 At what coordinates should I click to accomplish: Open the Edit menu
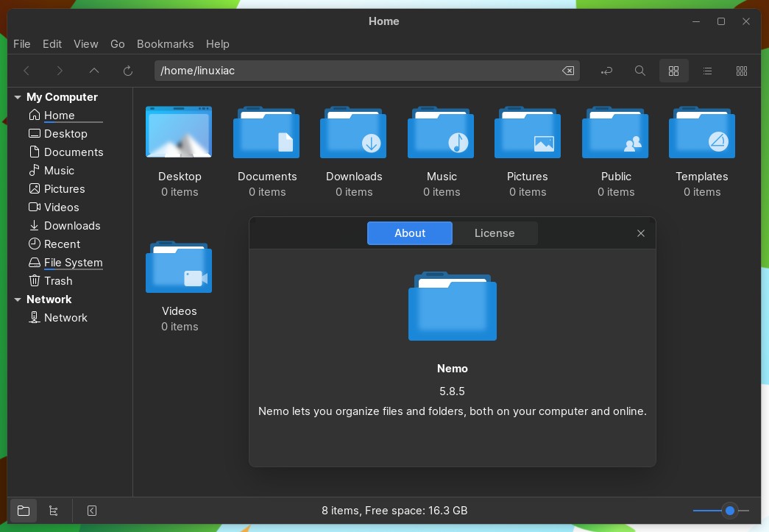click(52, 44)
